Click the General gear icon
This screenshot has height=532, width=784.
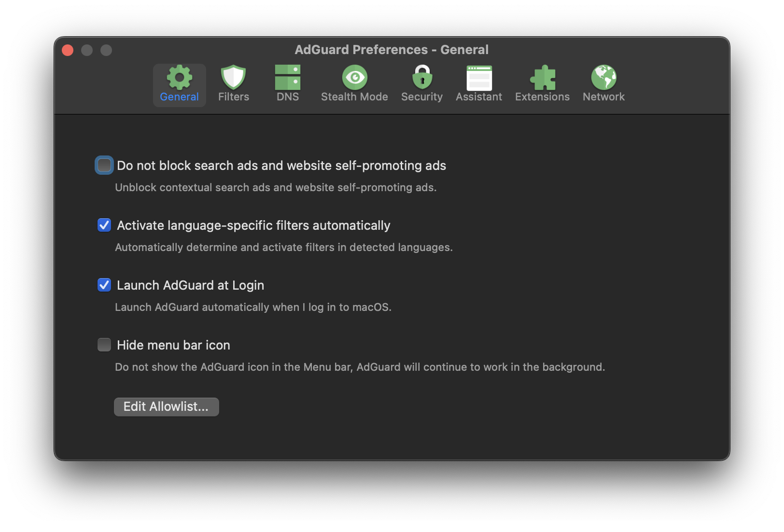[179, 77]
